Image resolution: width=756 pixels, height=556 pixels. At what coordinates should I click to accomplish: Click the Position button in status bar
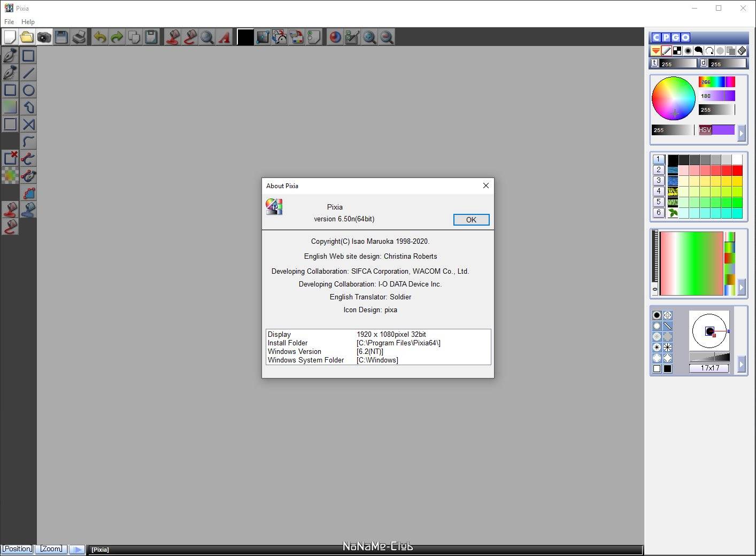[x=17, y=549]
